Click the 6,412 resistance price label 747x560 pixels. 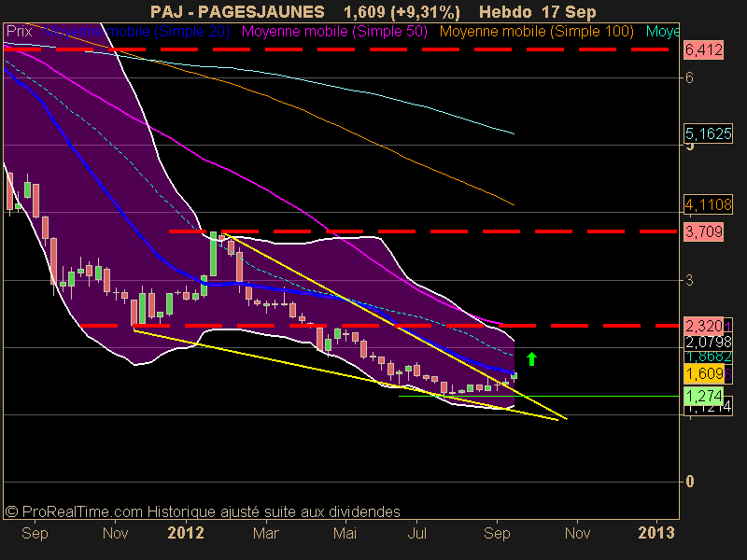coord(704,49)
